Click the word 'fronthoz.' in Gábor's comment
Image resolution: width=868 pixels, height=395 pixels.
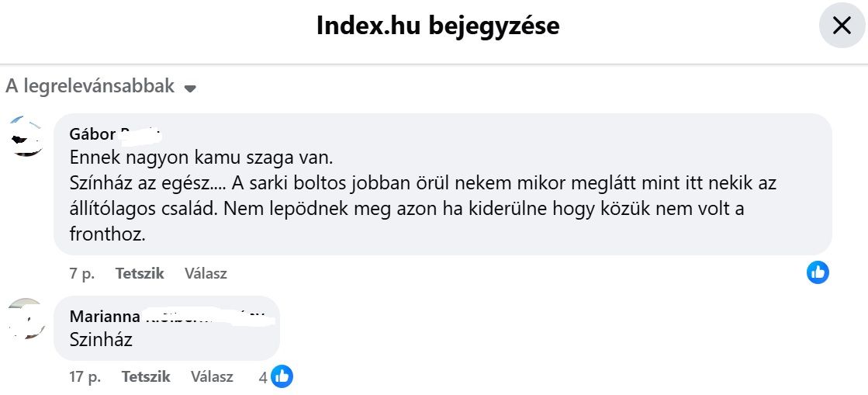(x=107, y=234)
